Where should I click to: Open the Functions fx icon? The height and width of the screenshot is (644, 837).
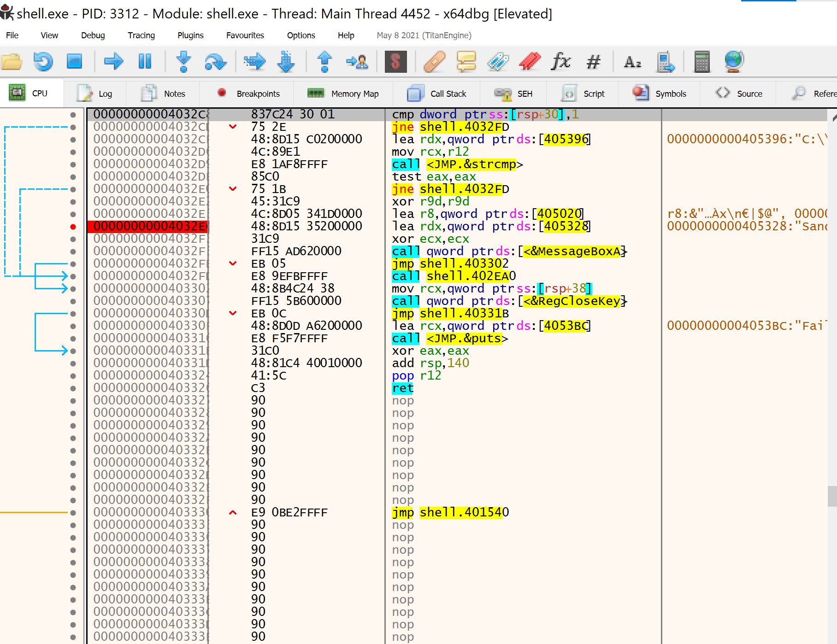coord(561,61)
